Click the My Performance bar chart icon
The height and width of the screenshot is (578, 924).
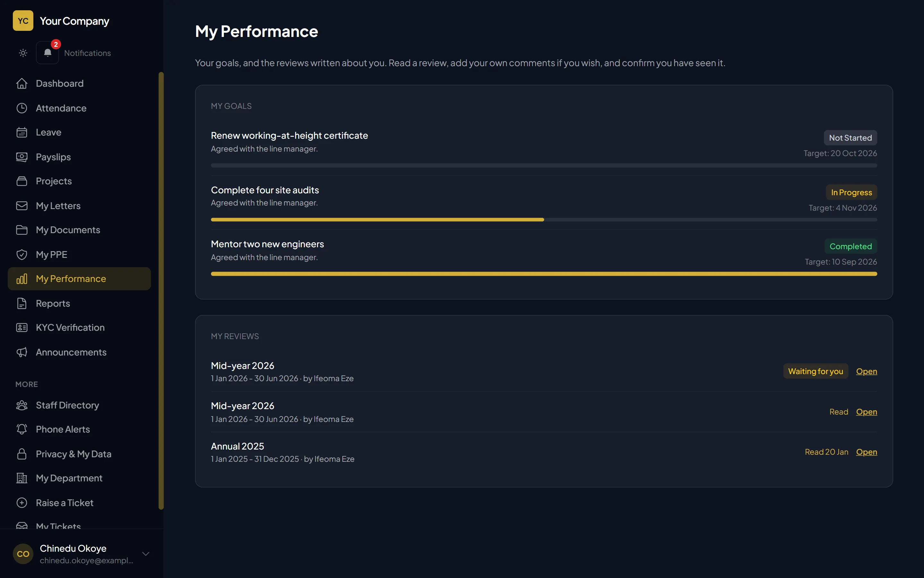tap(22, 279)
